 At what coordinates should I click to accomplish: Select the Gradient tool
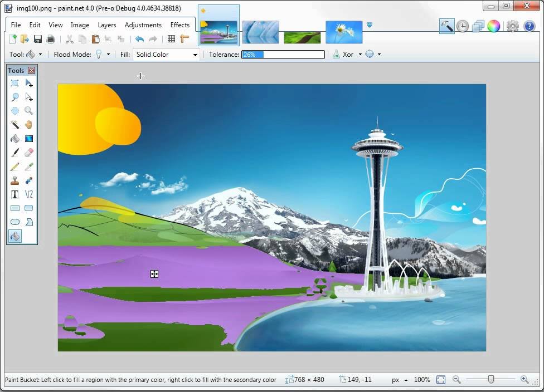[x=29, y=139]
